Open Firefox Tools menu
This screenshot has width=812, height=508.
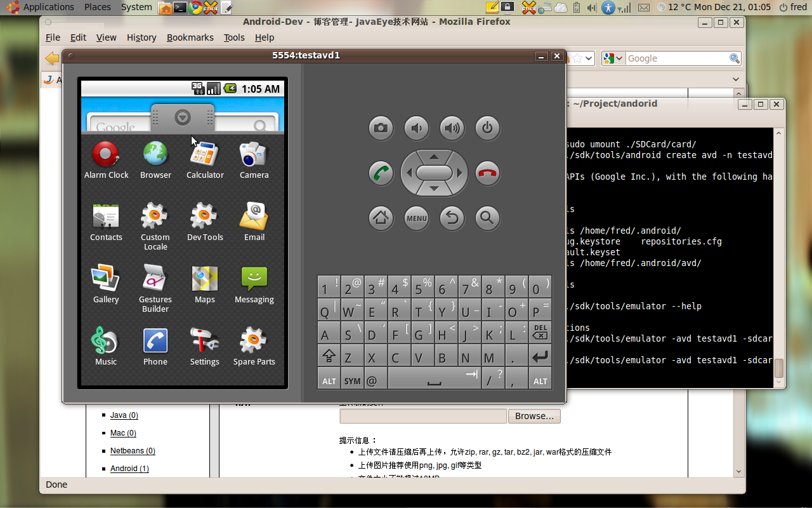[x=234, y=37]
